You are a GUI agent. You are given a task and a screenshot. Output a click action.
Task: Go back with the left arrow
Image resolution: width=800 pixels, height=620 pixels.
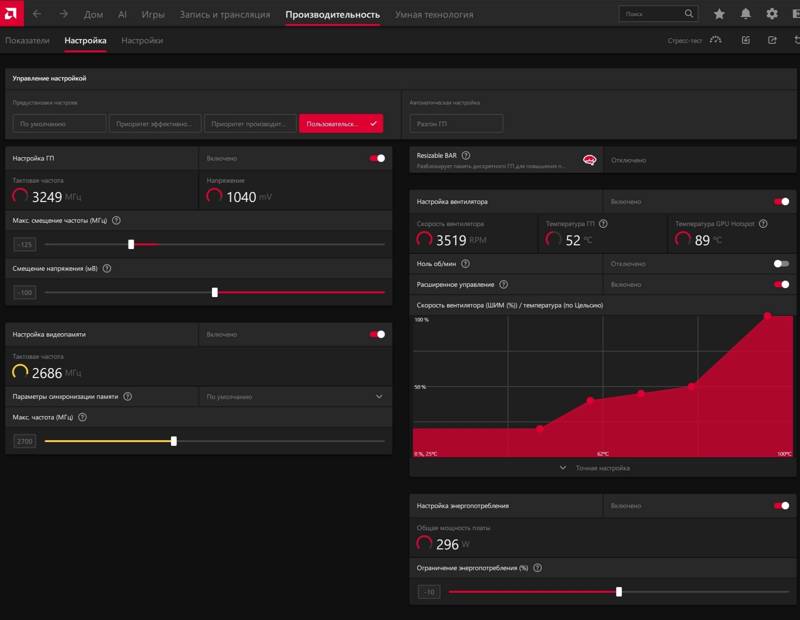pos(37,14)
